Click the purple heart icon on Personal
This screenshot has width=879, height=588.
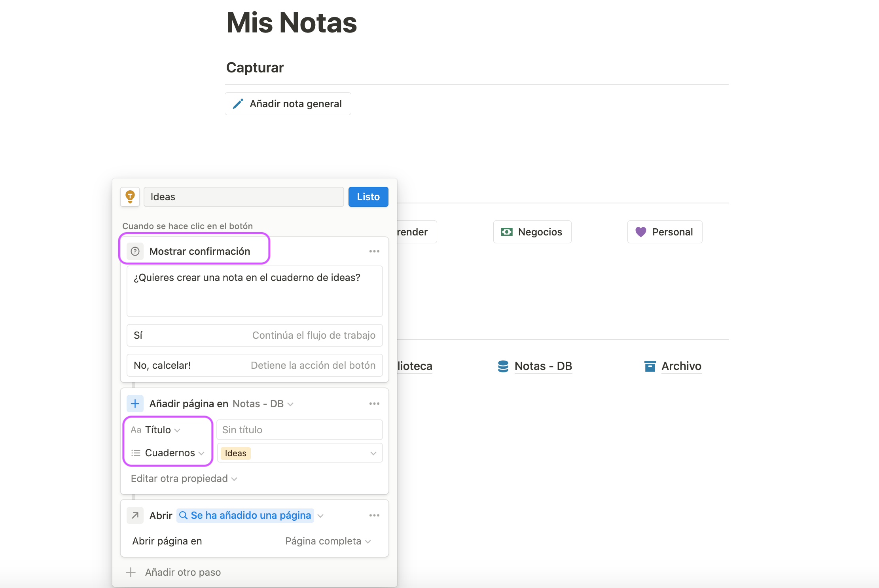(641, 232)
